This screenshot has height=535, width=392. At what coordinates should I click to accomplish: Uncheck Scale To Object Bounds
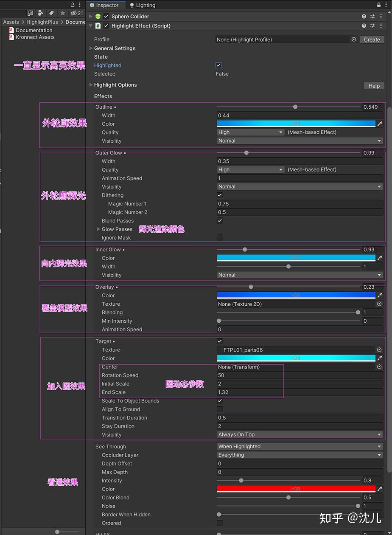pos(219,400)
